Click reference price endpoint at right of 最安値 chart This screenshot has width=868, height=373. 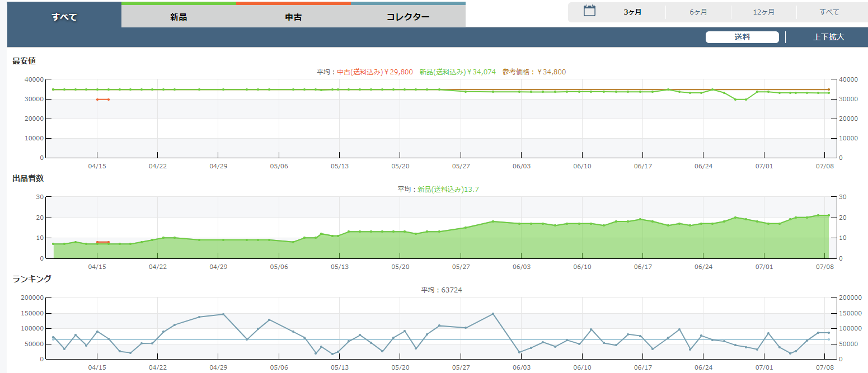pyautogui.click(x=829, y=89)
